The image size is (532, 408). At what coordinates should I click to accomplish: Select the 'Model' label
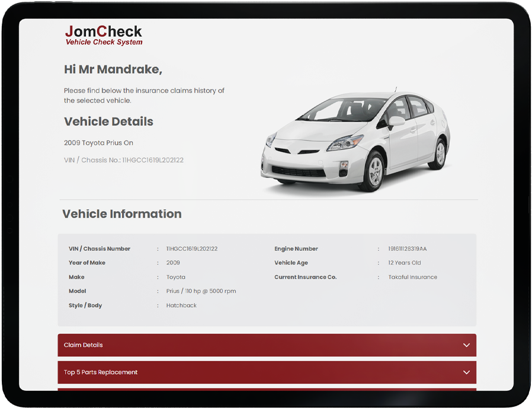point(78,291)
